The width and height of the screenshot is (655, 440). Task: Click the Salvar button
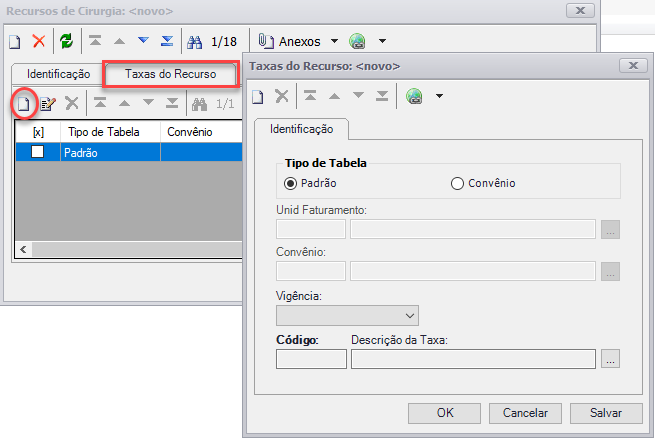(606, 413)
